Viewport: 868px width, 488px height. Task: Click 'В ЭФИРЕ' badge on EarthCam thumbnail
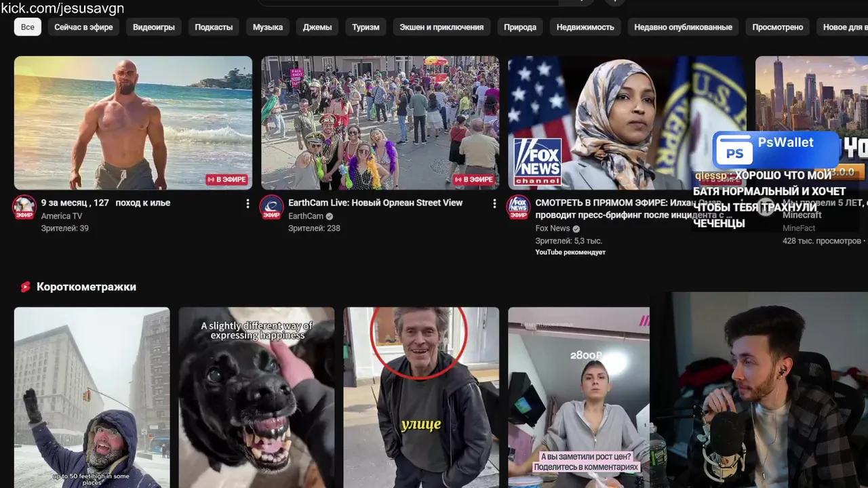474,180
